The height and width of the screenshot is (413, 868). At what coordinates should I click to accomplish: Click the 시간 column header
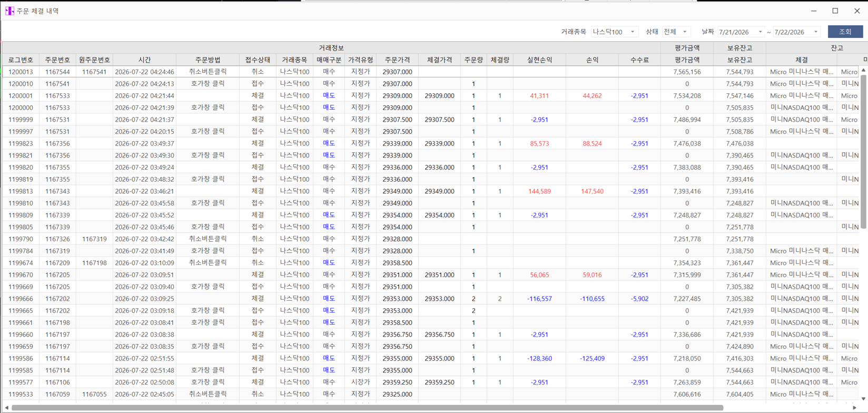tap(145, 60)
